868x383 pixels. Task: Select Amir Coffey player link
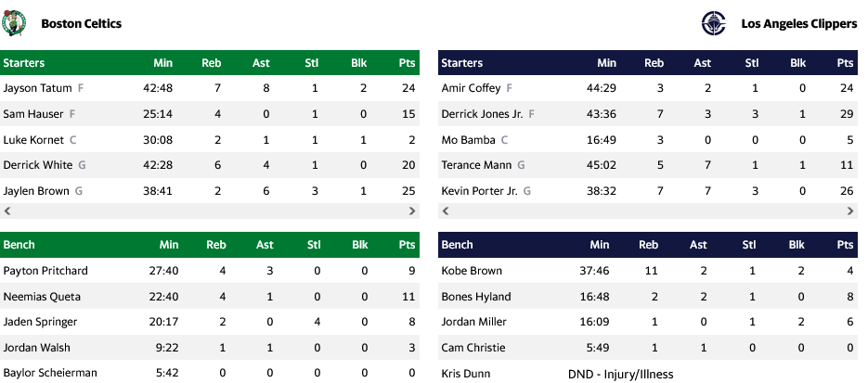tap(471, 88)
